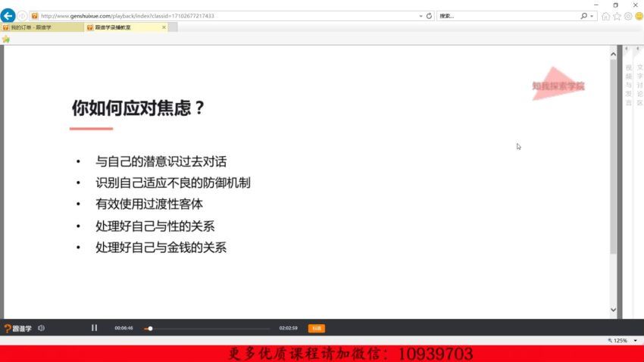Open the browser home page icon
Image resolution: width=644 pixels, height=362 pixels.
[606, 16]
